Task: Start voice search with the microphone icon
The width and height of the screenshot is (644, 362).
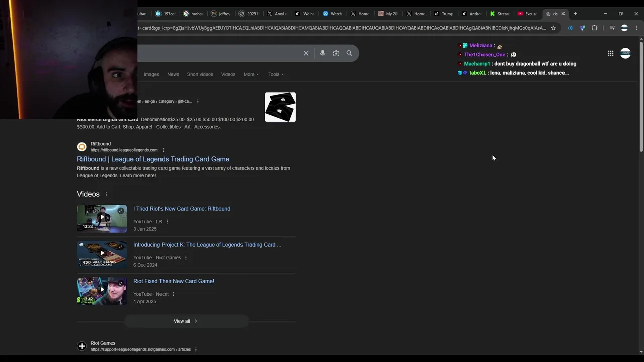Action: (x=323, y=53)
